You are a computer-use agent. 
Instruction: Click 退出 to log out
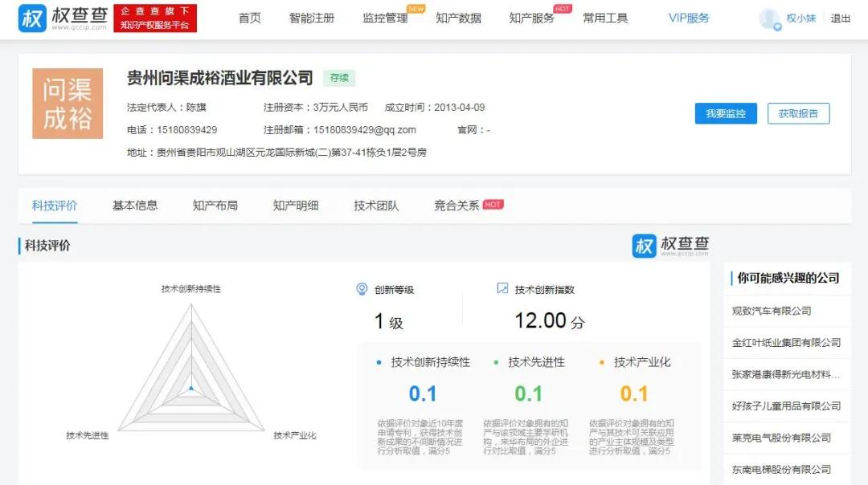841,18
